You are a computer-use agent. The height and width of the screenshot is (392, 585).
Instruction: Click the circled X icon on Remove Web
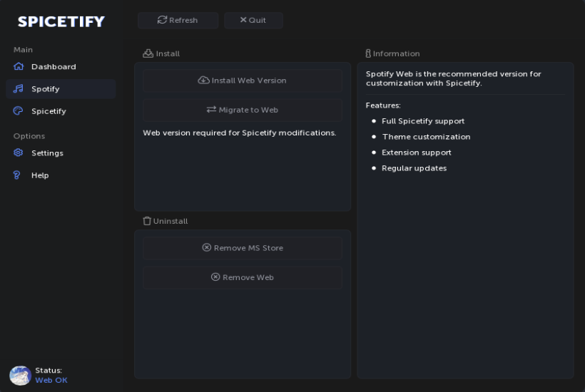[x=215, y=277]
